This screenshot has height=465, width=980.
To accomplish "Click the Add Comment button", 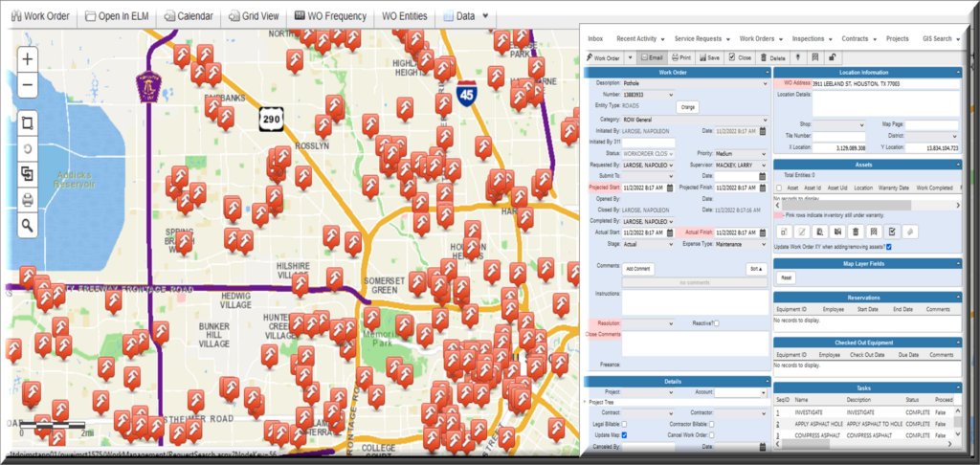I will pyautogui.click(x=638, y=270).
